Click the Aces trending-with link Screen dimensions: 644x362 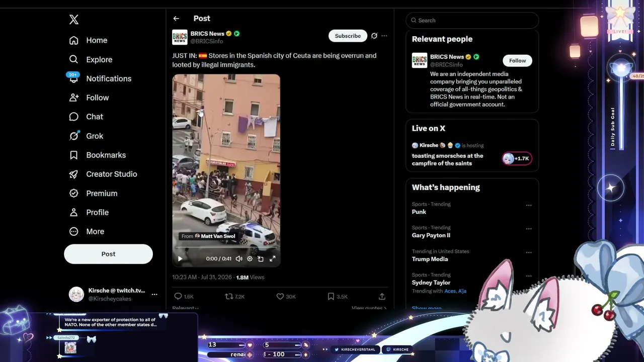tap(450, 291)
